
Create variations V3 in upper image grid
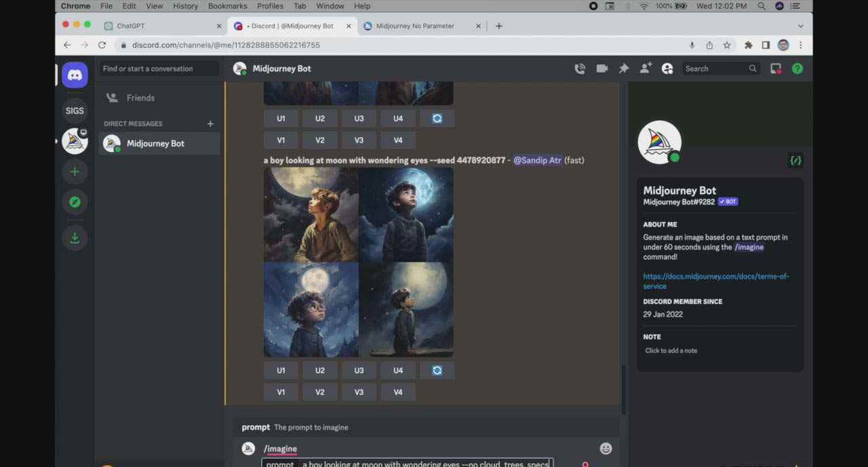(x=359, y=140)
